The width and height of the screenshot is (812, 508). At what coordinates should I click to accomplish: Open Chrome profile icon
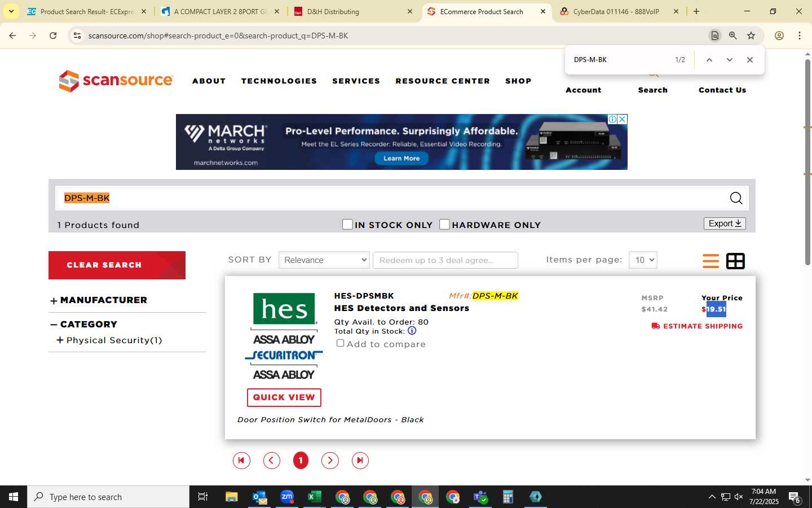tap(779, 36)
